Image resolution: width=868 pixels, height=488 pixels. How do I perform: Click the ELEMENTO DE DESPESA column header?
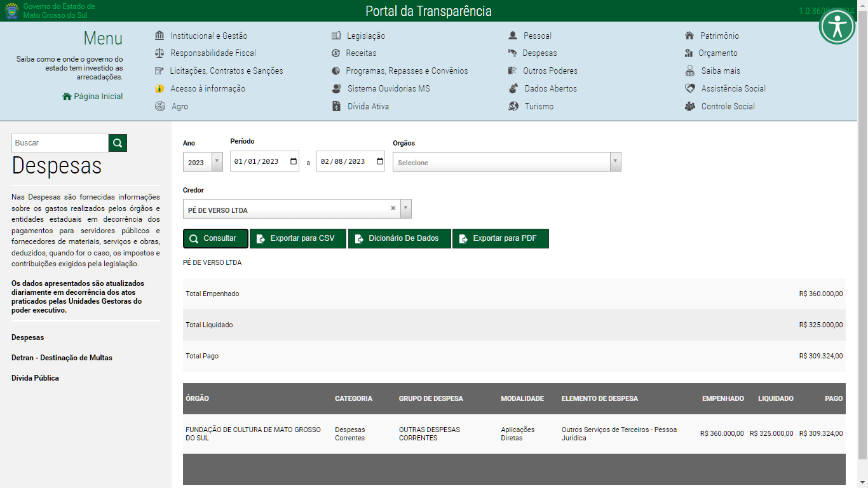point(600,398)
